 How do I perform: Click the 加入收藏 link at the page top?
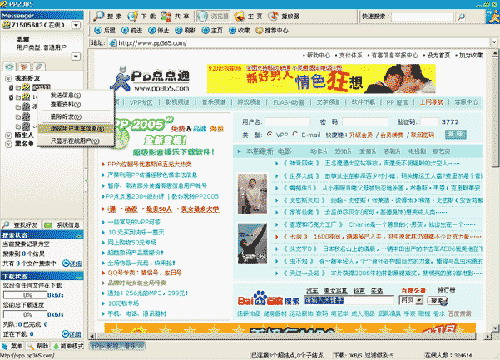[x=471, y=55]
